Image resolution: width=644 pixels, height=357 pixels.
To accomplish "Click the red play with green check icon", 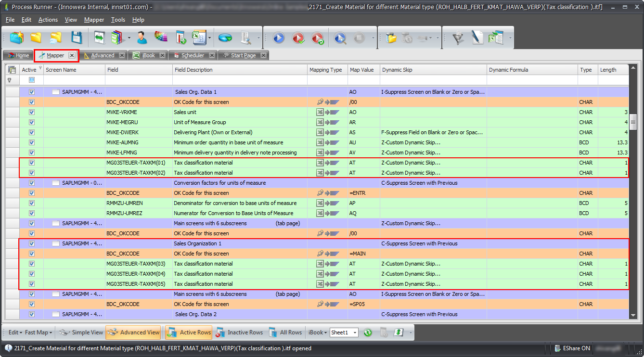I will [x=298, y=38].
